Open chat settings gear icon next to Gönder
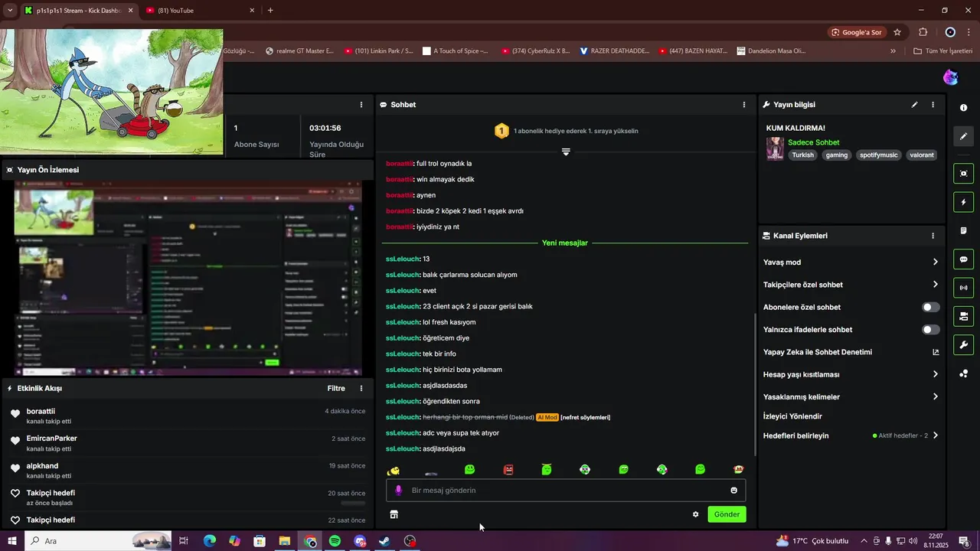980x551 pixels. [695, 514]
